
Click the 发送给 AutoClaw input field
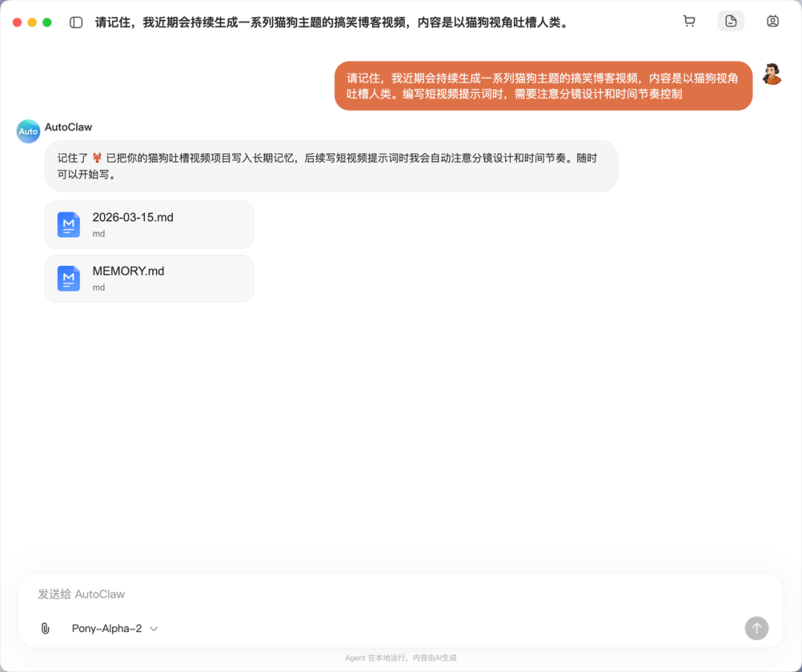click(297, 594)
